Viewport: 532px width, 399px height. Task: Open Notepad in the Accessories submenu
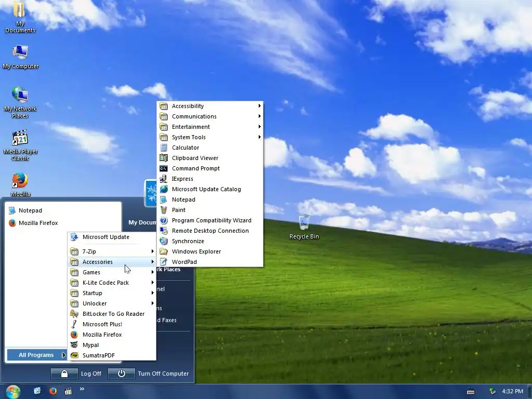click(x=210, y=199)
